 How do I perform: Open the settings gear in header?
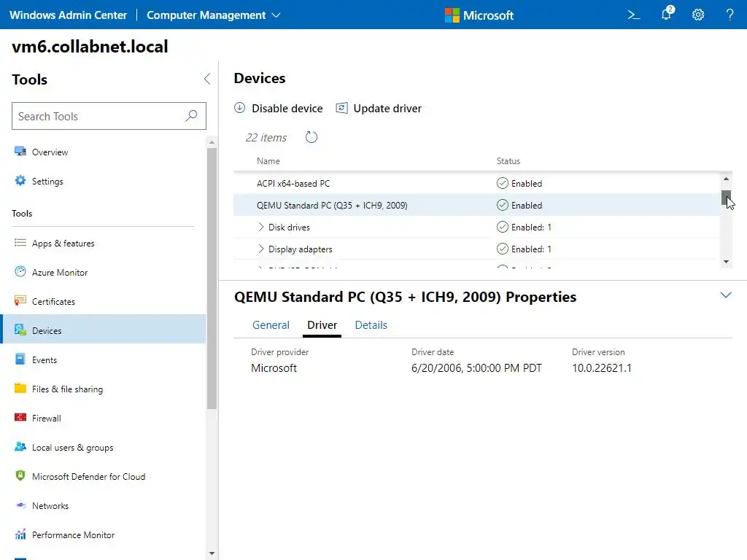(698, 15)
